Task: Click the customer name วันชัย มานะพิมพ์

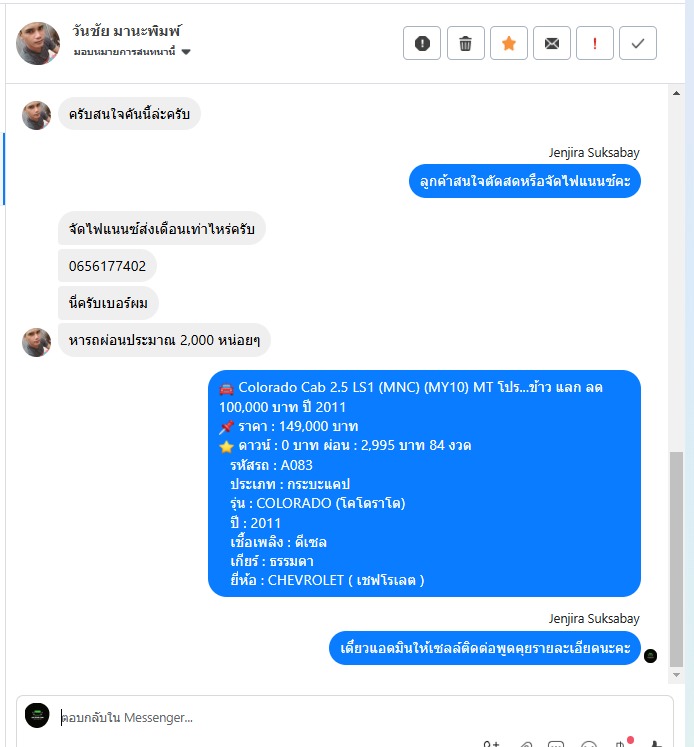Action: 126,31
